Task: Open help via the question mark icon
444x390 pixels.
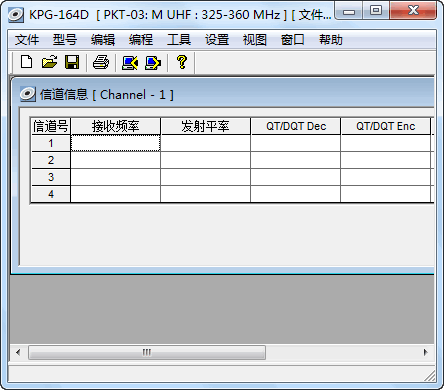Action: point(182,62)
